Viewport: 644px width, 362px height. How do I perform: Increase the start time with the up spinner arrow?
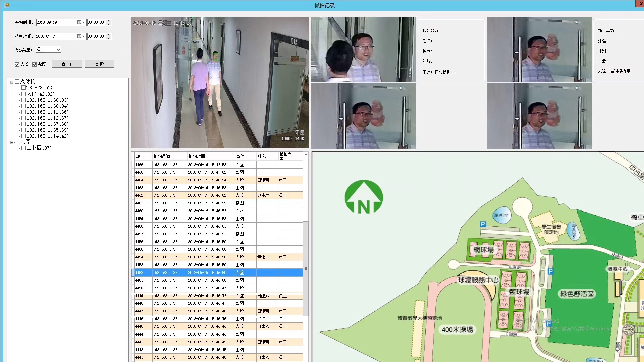click(108, 21)
